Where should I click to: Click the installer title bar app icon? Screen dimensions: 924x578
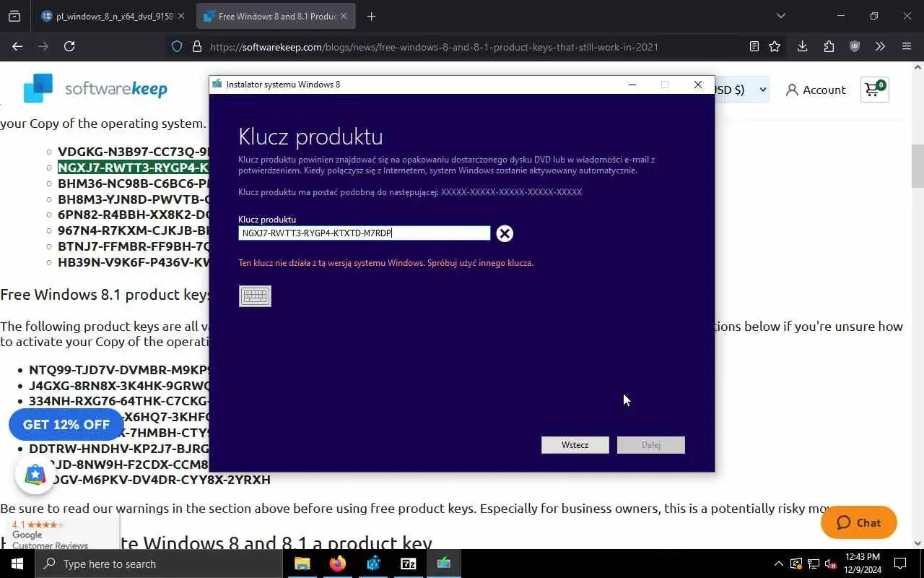(217, 84)
